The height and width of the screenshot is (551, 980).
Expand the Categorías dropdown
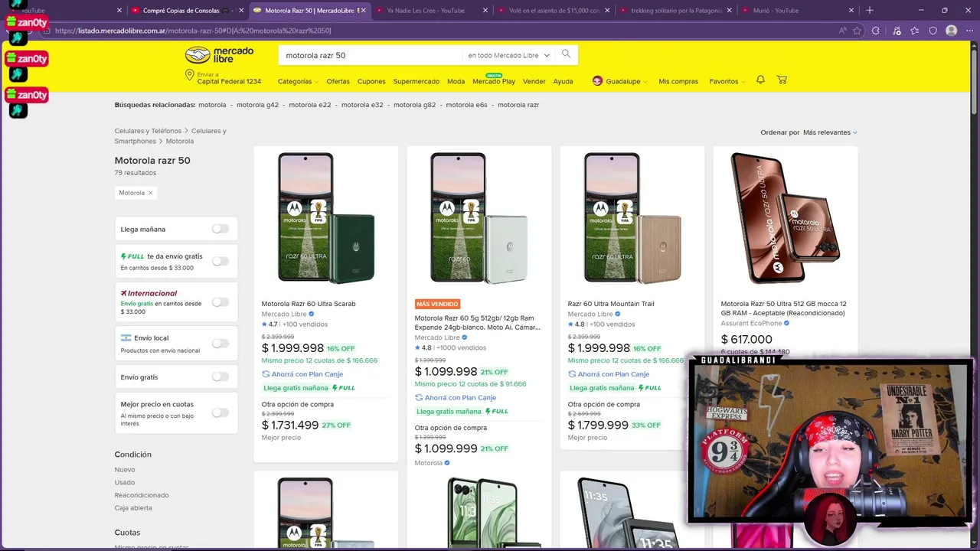coord(297,81)
